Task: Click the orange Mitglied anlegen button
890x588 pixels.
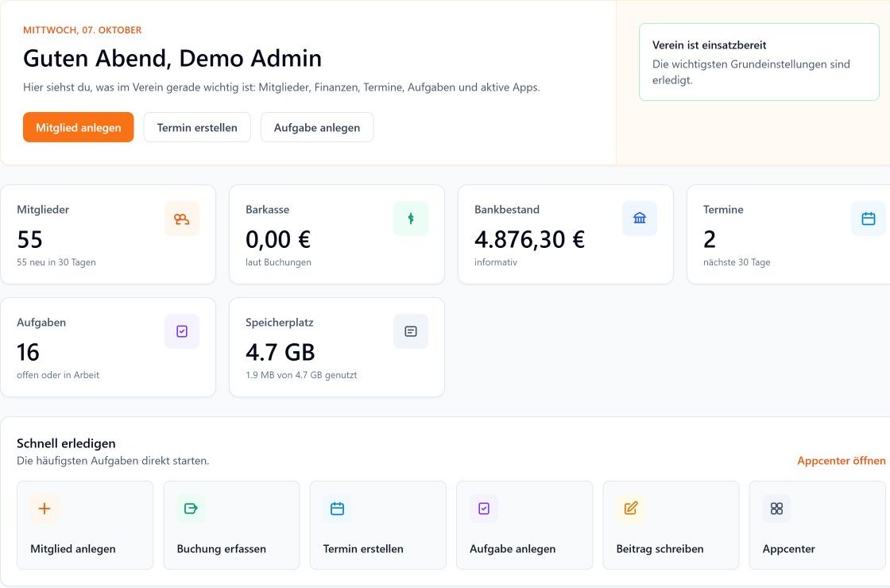Action: coord(79,127)
